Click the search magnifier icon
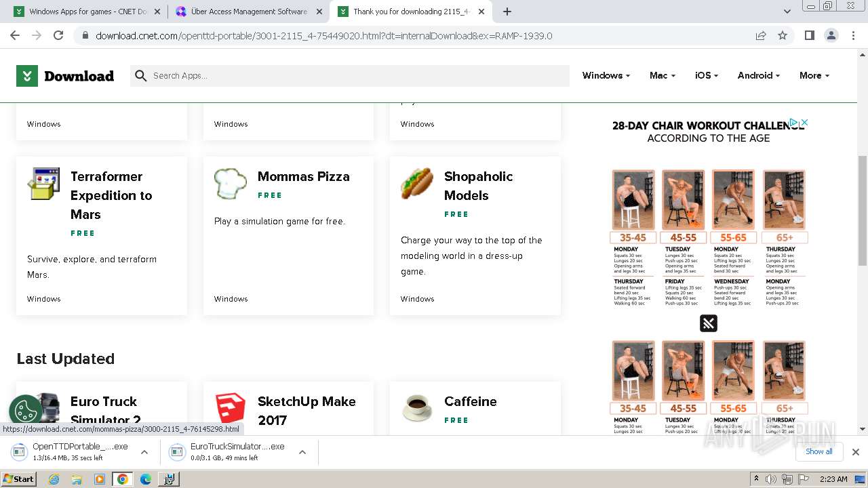The image size is (868, 488). [x=140, y=76]
